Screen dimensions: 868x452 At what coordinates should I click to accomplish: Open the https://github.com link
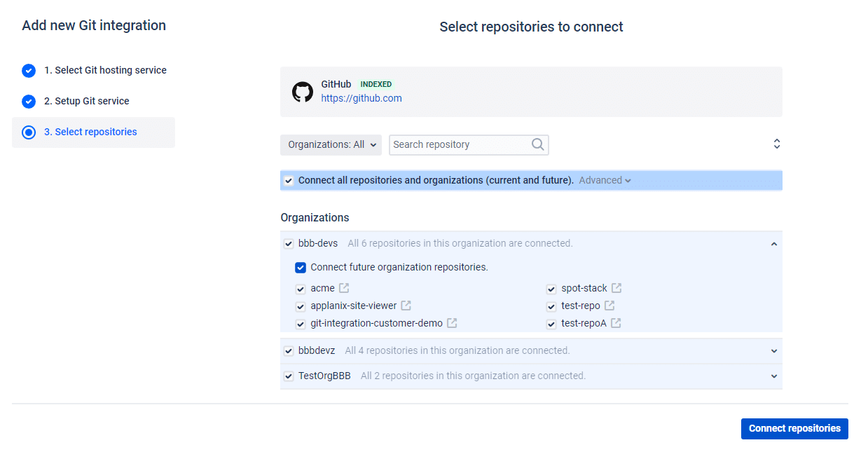tap(361, 98)
